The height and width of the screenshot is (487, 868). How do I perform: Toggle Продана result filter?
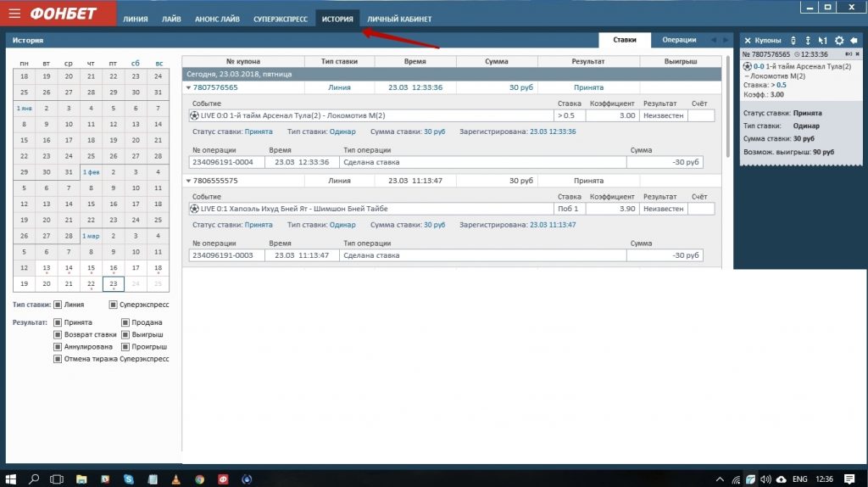click(125, 322)
